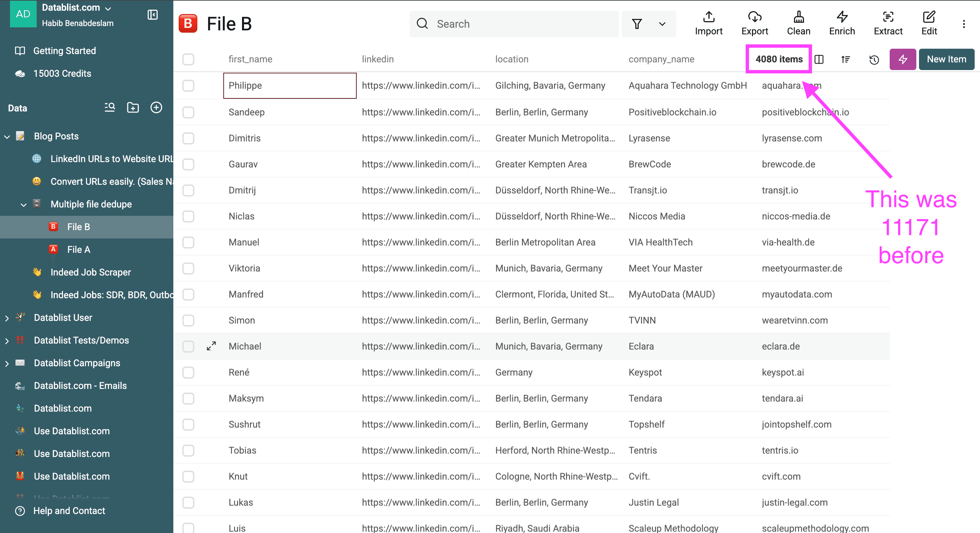Viewport: 980px width, 533px height.
Task: Click the sort order icon
Action: (x=845, y=59)
